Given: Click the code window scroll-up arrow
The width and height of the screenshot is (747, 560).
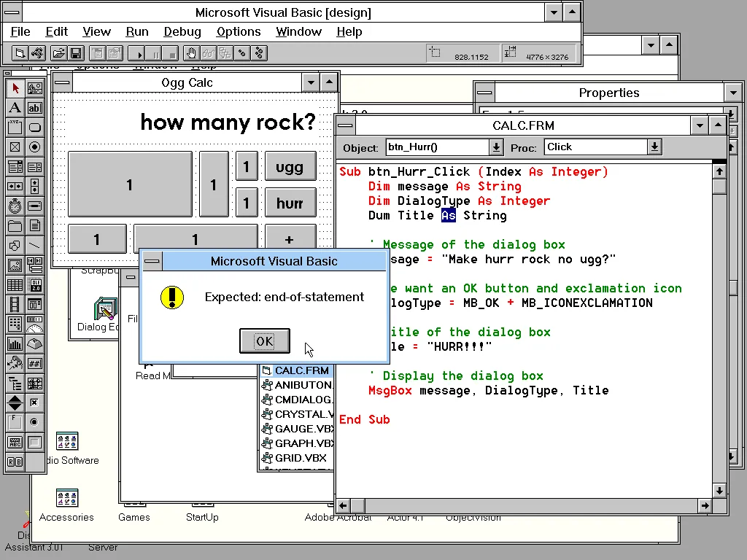Looking at the screenshot, I should 719,171.
